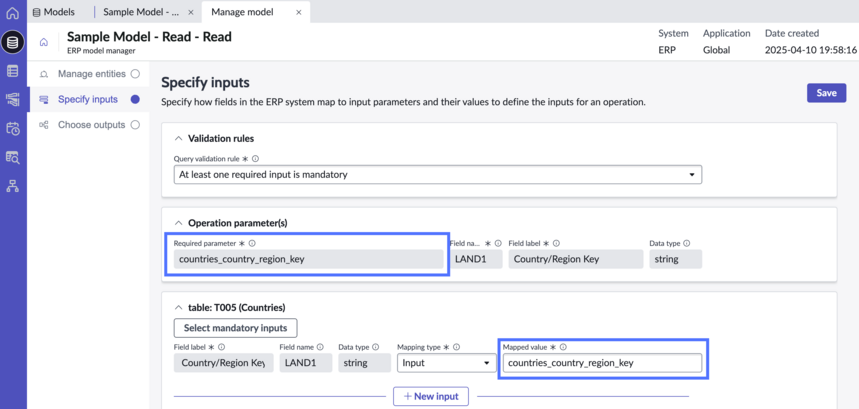Close the Sample Model tab
Screen dimensions: 859x409
click(190, 12)
